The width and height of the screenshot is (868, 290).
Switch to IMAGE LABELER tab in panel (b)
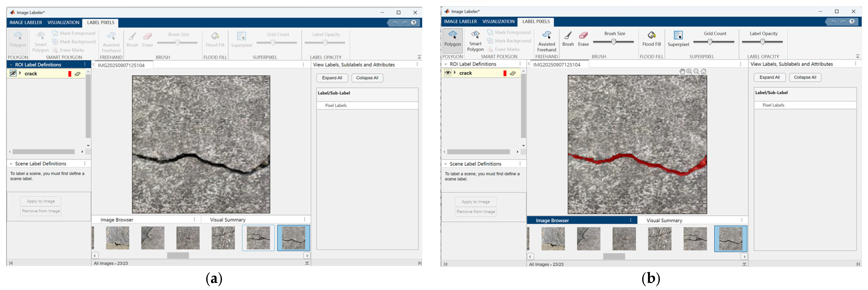point(460,21)
